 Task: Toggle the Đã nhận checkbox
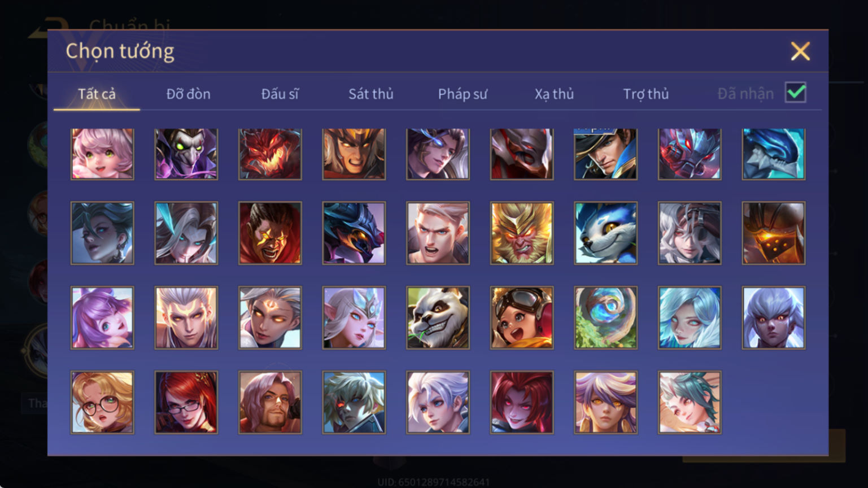click(x=796, y=93)
